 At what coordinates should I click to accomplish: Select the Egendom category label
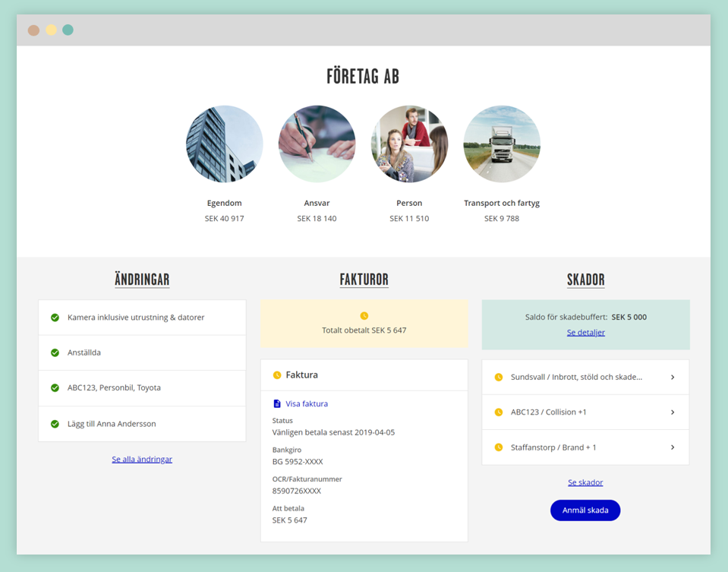click(224, 203)
